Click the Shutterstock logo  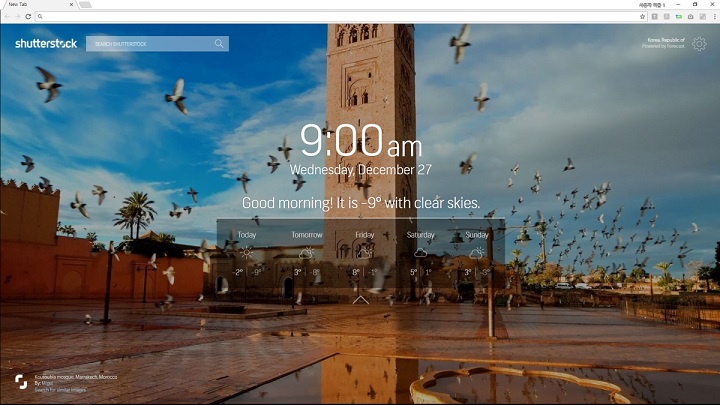coord(46,44)
